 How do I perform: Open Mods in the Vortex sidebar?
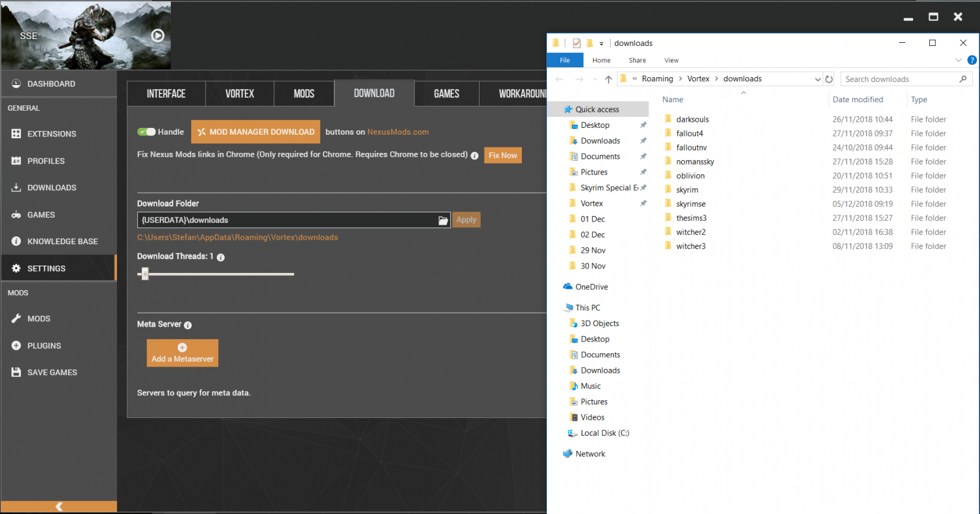pos(58,319)
